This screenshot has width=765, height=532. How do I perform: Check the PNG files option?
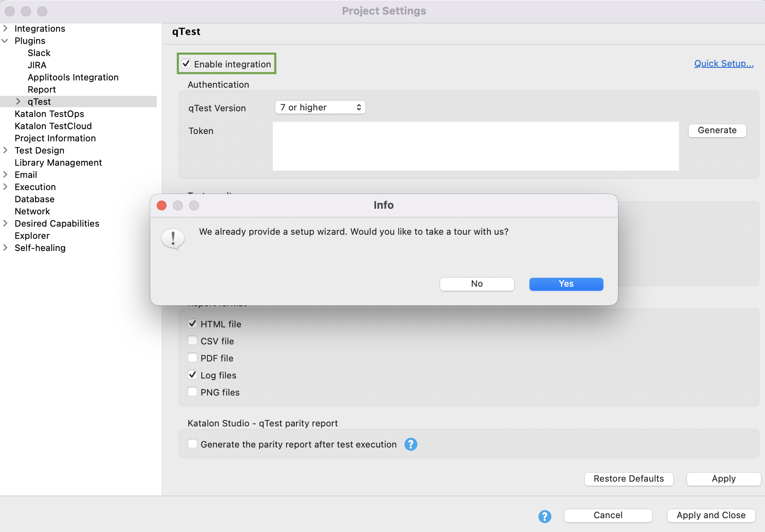[x=192, y=391]
